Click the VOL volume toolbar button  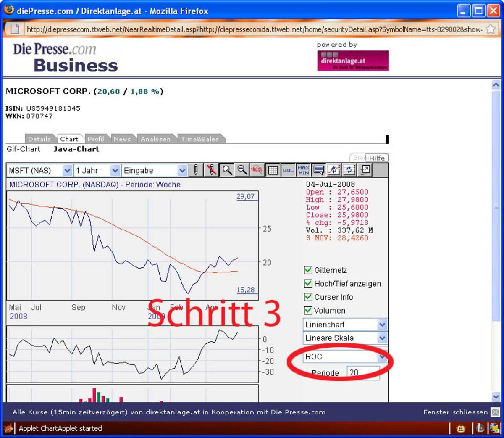point(288,170)
